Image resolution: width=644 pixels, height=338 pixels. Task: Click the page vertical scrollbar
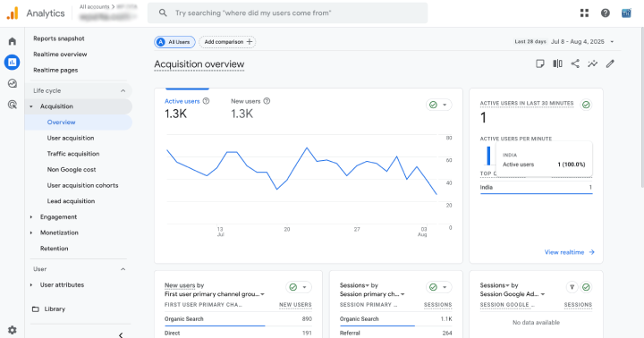[x=641, y=106]
